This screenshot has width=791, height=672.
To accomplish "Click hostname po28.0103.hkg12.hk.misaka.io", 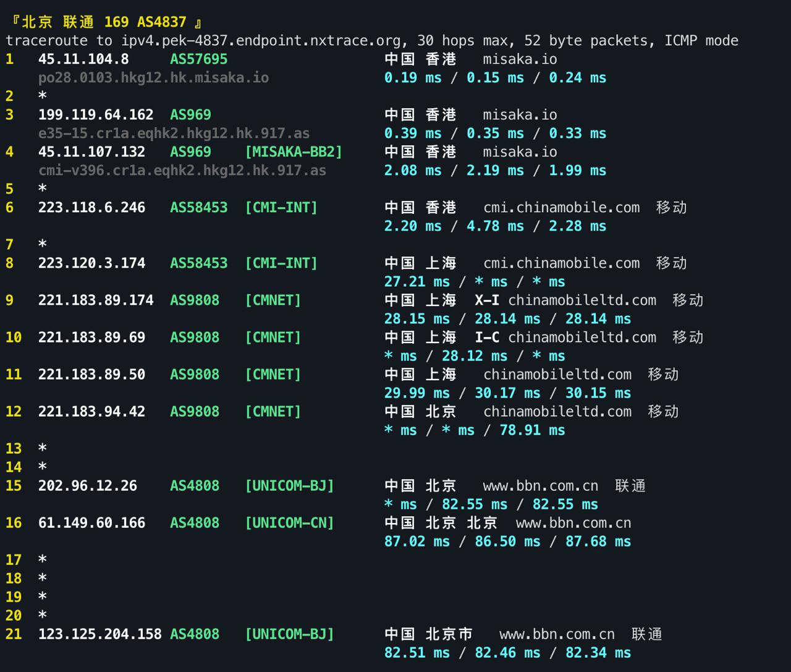I will pyautogui.click(x=153, y=78).
